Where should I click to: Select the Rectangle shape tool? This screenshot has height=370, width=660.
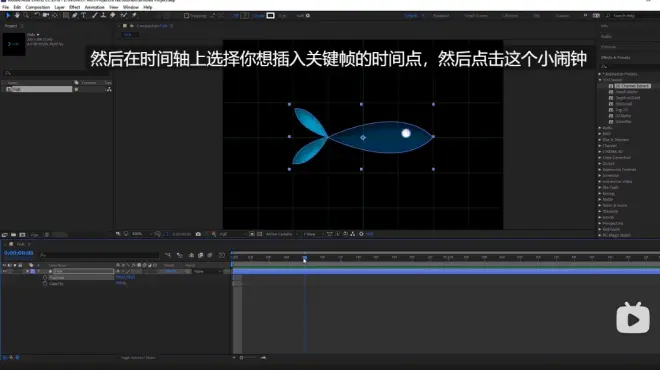(x=66, y=16)
